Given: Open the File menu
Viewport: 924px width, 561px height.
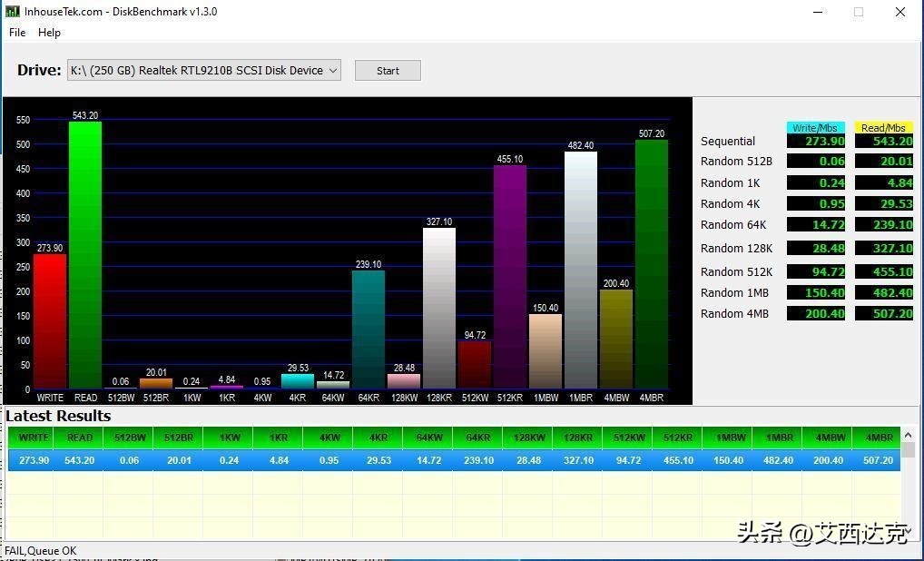Looking at the screenshot, I should coord(17,33).
